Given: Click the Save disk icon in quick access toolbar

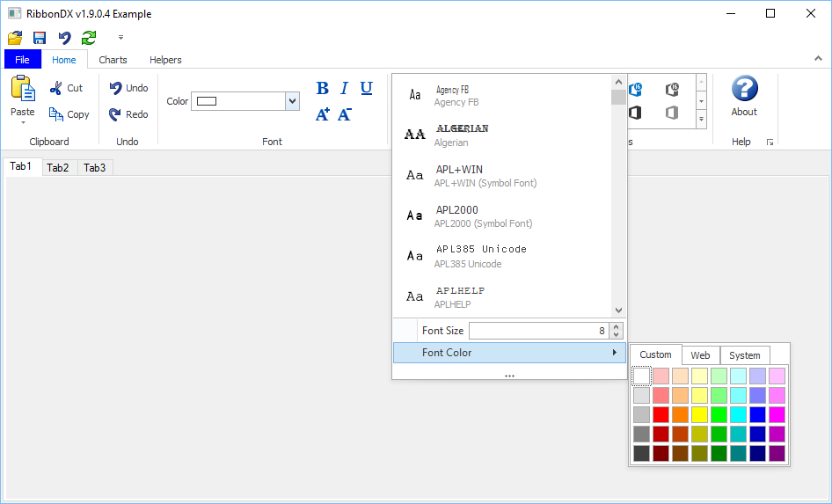Looking at the screenshot, I should pyautogui.click(x=40, y=38).
